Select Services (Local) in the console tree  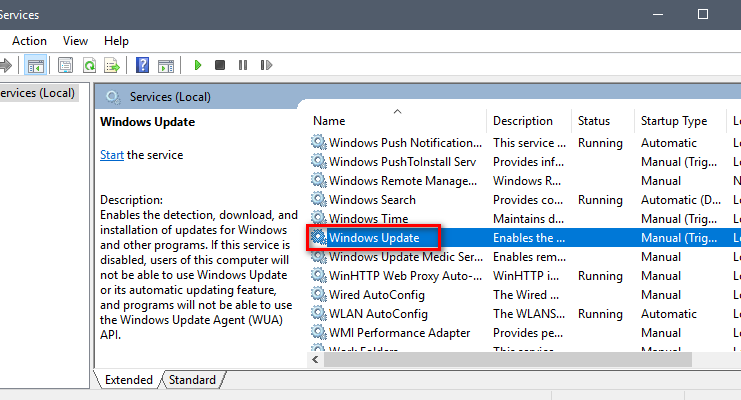pyautogui.click(x=37, y=93)
